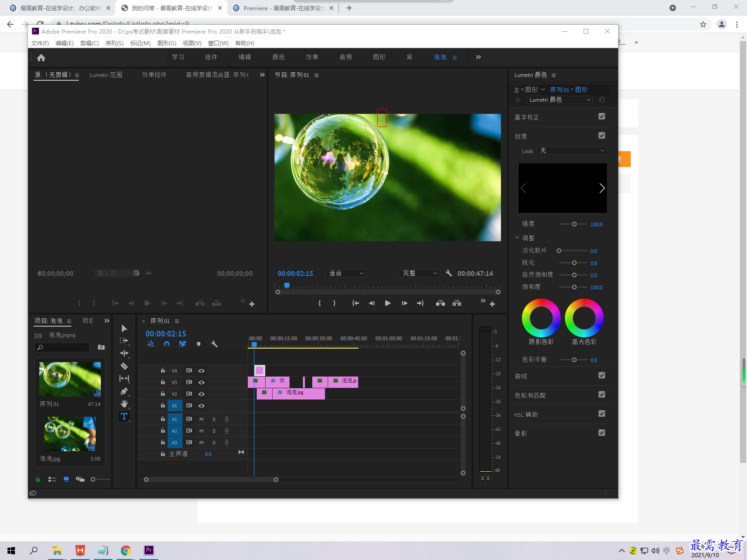Switch project panel to icon view
The width and height of the screenshot is (747, 560).
66,479
